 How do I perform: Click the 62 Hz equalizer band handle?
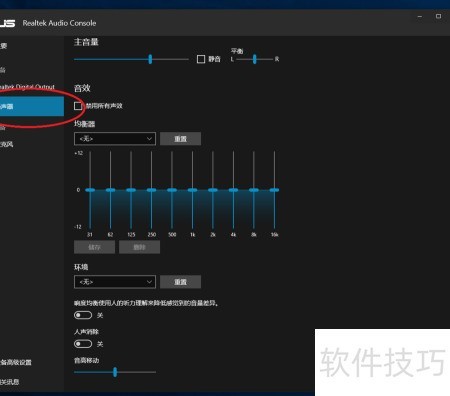click(x=110, y=190)
